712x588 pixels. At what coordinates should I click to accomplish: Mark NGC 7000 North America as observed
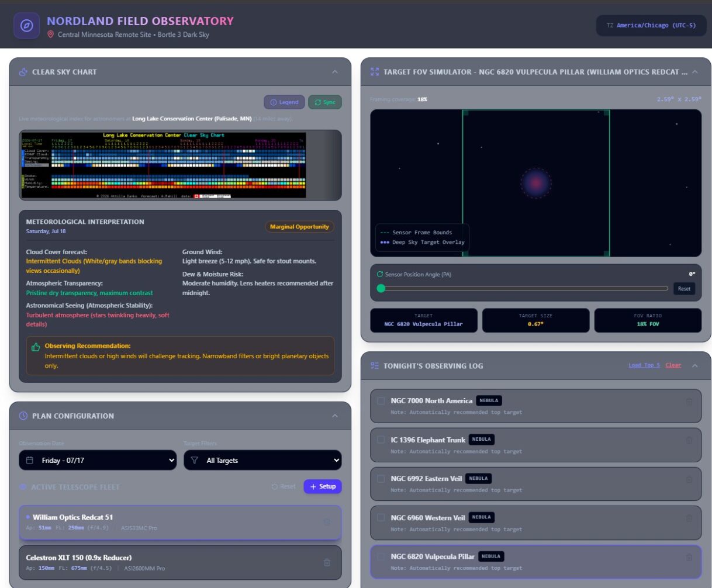point(381,401)
